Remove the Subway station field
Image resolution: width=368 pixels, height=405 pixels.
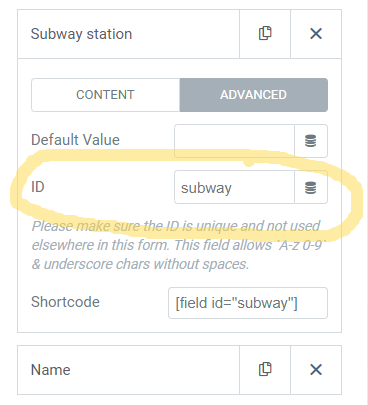[316, 34]
